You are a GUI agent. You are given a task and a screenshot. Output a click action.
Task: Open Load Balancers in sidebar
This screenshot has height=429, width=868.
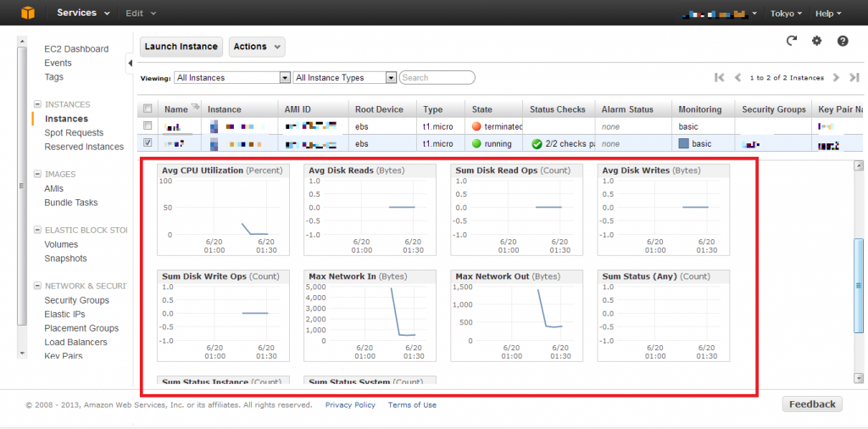[x=75, y=342]
